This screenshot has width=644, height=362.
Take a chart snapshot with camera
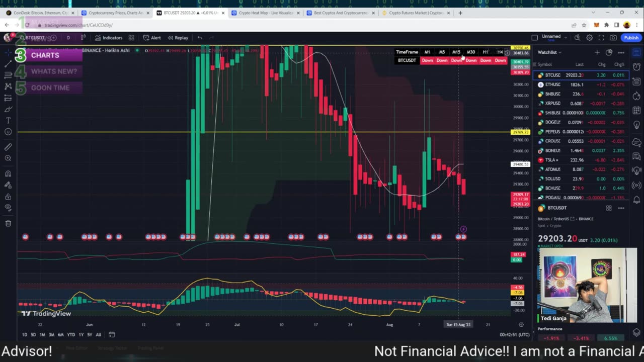click(613, 38)
